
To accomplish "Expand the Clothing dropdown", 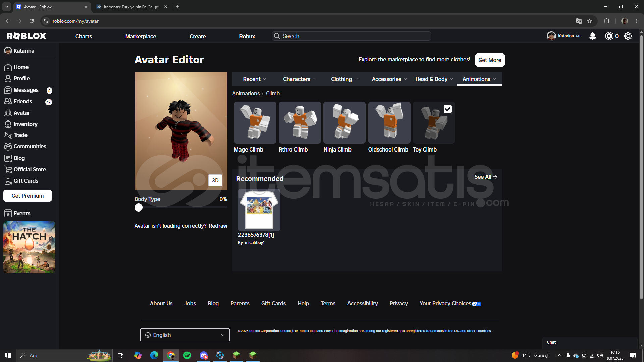I will [x=344, y=79].
